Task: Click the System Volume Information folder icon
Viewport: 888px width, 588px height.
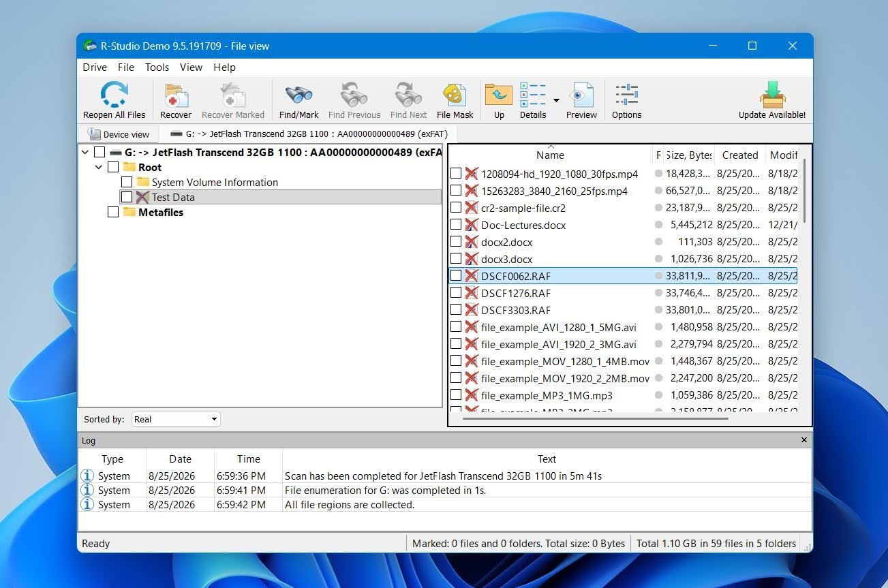Action: tap(143, 182)
